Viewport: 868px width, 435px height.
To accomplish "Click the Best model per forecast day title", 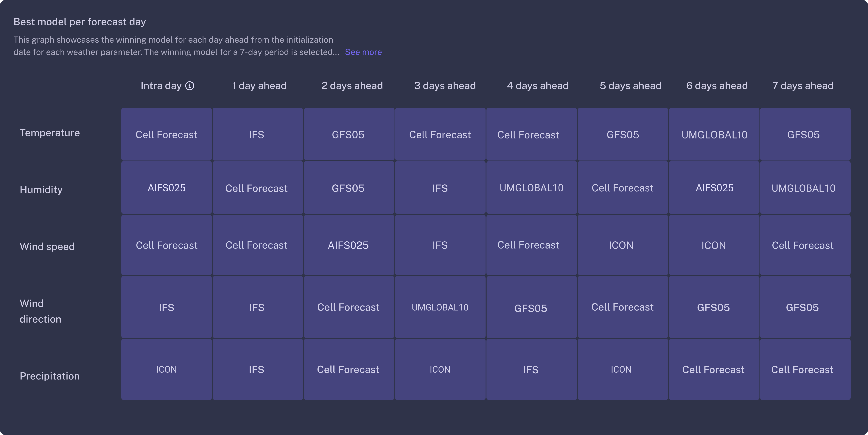I will [80, 21].
